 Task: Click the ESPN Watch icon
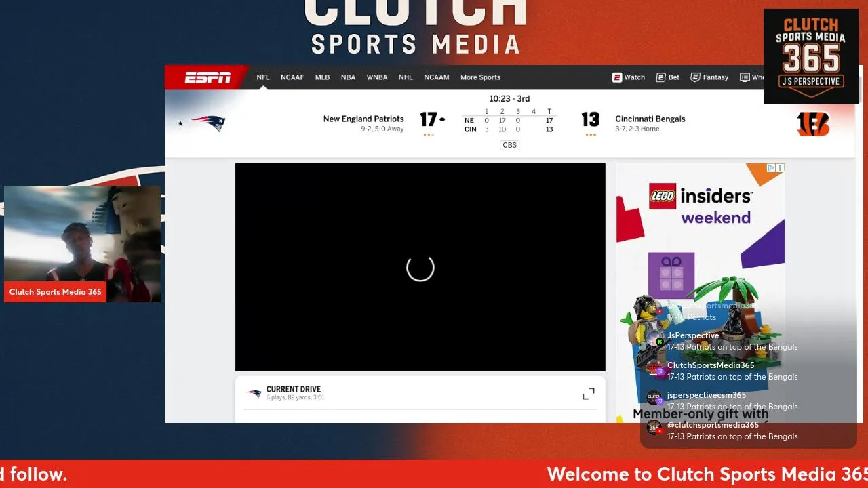(616, 77)
